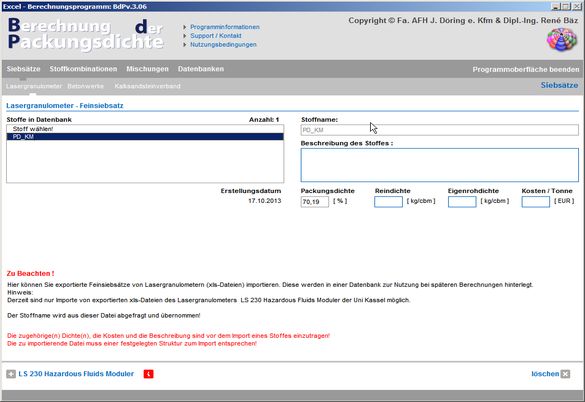Click the colorful spheres logo icon
The width and height of the screenshot is (585, 402).
point(561,40)
